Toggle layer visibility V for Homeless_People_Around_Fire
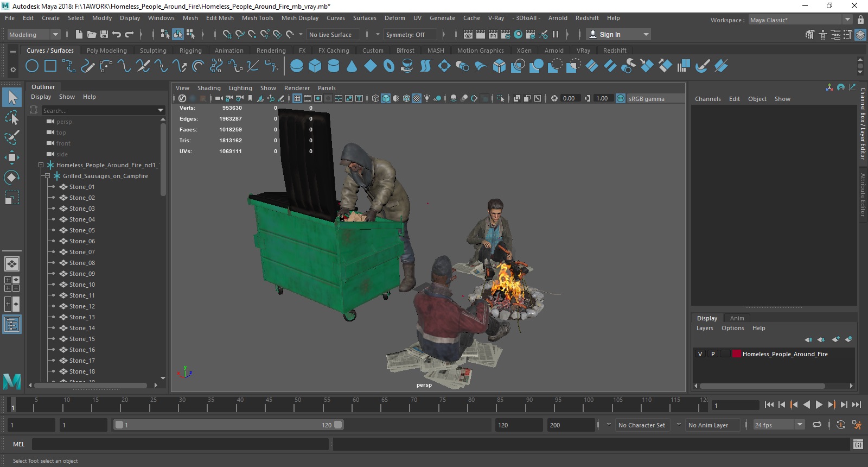 tap(700, 354)
